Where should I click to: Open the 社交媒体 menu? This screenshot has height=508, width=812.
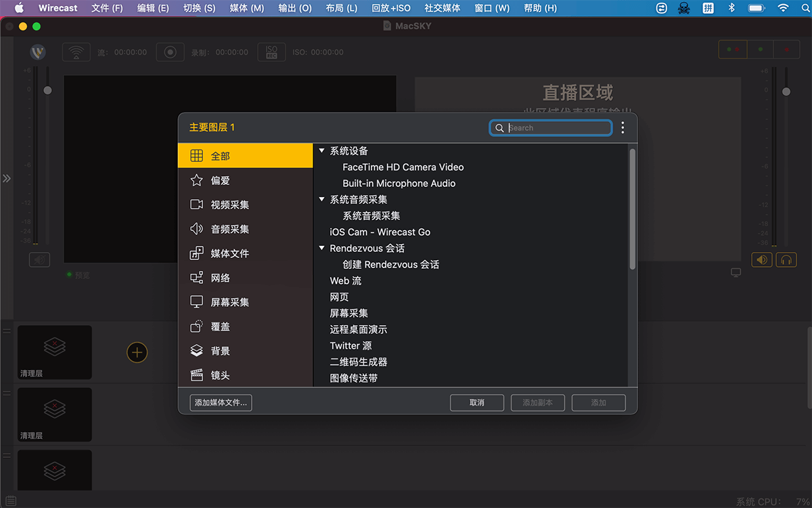point(443,8)
